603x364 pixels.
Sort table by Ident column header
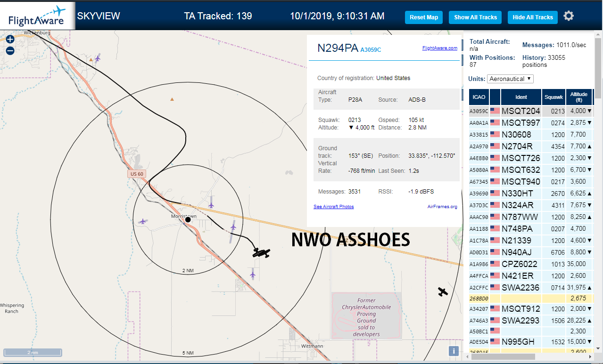point(521,97)
